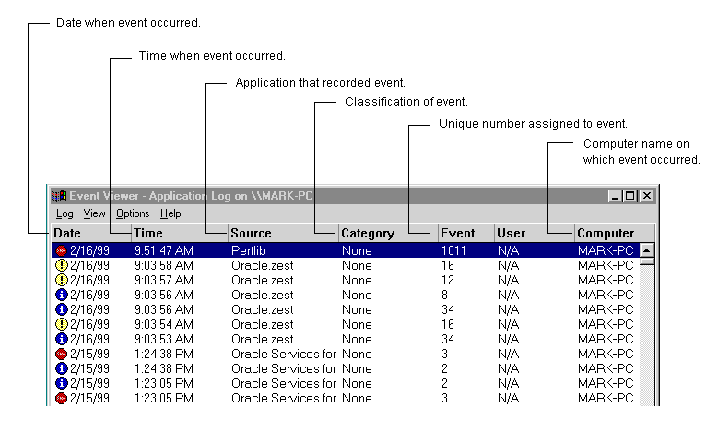724x434 pixels.
Task: Click the info icon on the 1:24:38 PM event 2 row
Action: [60, 369]
